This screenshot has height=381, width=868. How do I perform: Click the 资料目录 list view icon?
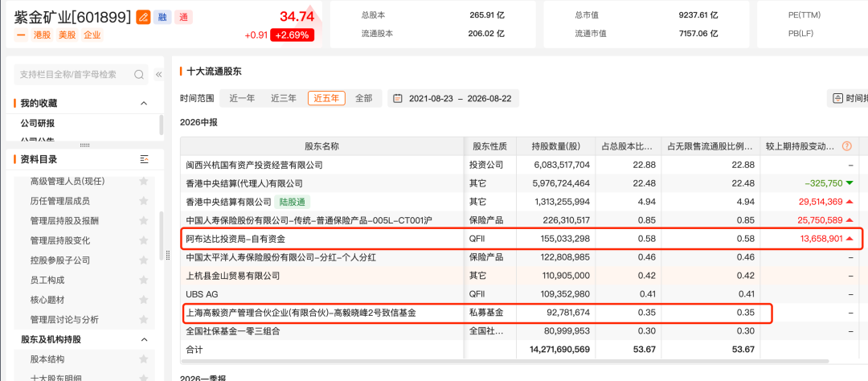point(145,159)
